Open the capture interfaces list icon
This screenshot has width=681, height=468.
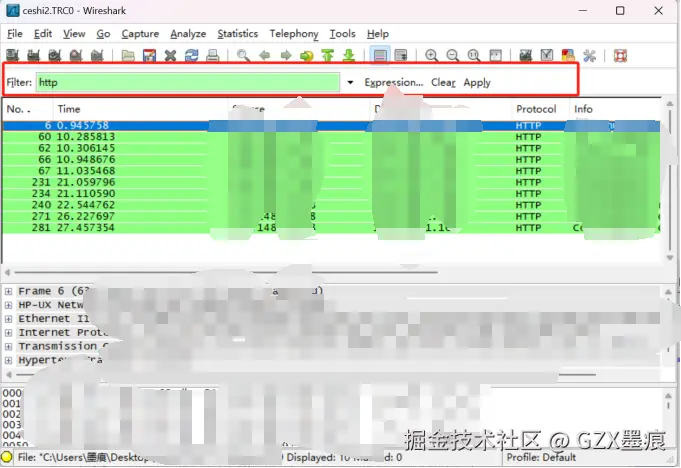[13, 55]
